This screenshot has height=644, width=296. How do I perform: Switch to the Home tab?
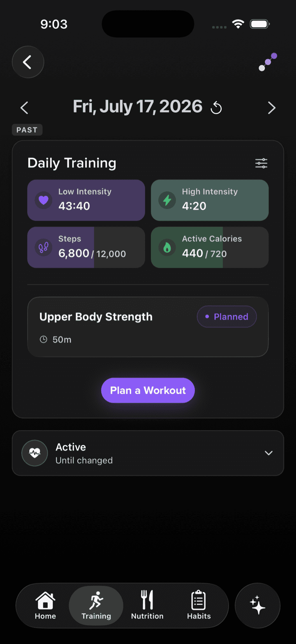coord(45,605)
